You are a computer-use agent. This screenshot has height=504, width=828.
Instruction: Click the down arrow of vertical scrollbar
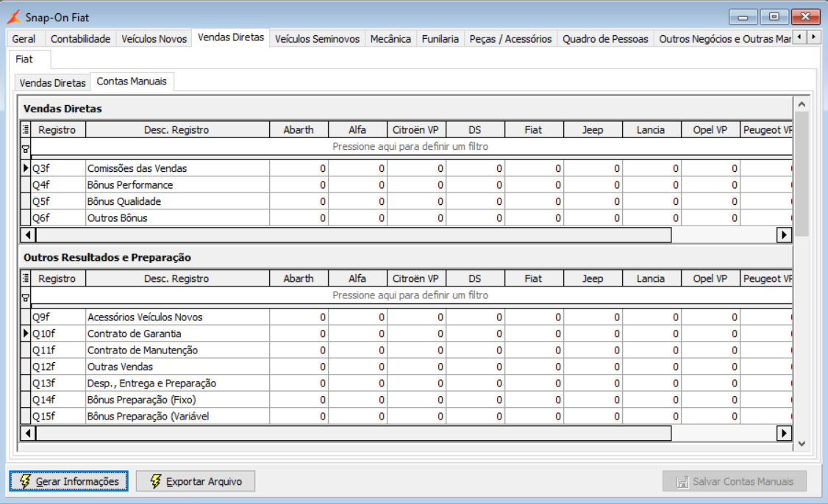(x=802, y=444)
